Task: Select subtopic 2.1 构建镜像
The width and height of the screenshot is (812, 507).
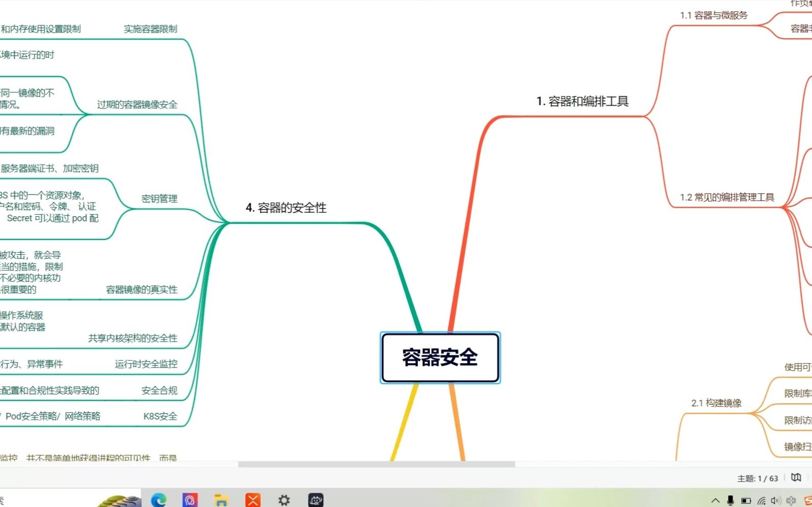Action: (716, 403)
